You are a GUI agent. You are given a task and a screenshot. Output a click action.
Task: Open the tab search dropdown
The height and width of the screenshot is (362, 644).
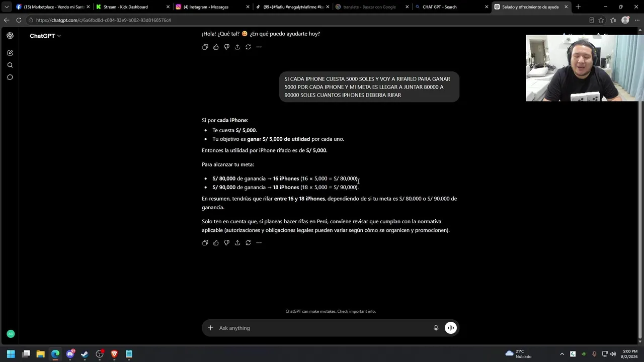coord(7,7)
